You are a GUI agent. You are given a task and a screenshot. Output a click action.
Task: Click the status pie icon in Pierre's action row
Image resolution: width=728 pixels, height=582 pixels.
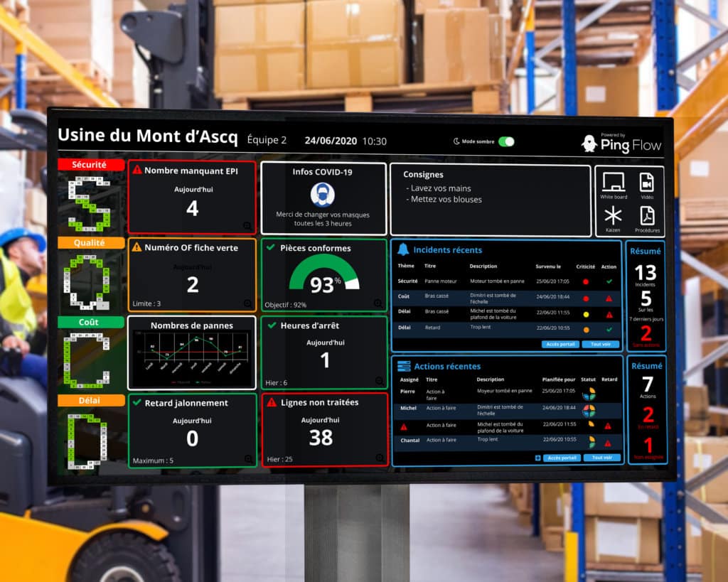click(x=589, y=394)
